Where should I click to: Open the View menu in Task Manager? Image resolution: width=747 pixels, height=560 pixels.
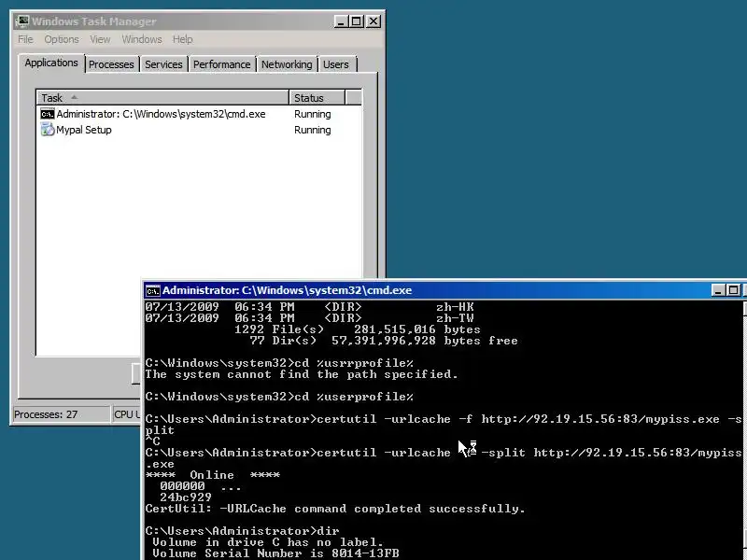(x=100, y=39)
